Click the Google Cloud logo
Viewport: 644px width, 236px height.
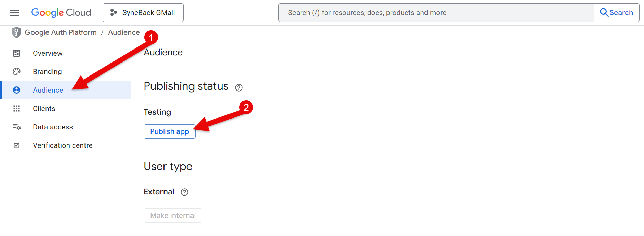coord(61,13)
